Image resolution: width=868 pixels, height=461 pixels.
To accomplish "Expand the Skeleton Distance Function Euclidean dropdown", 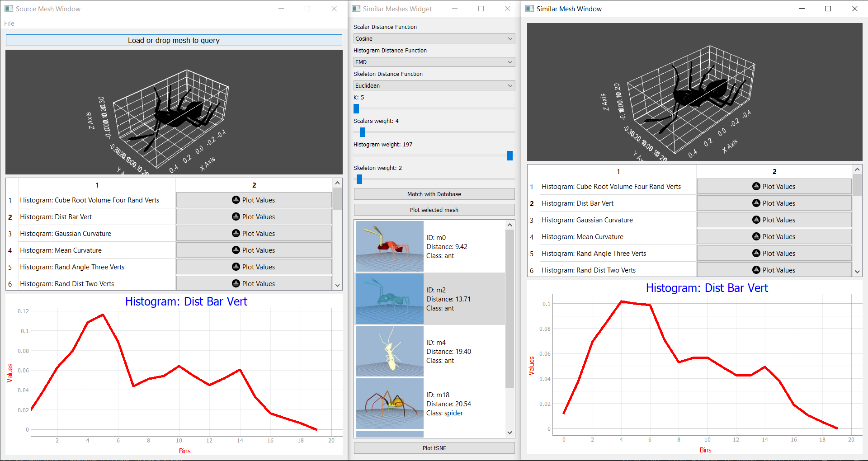I will [x=434, y=85].
